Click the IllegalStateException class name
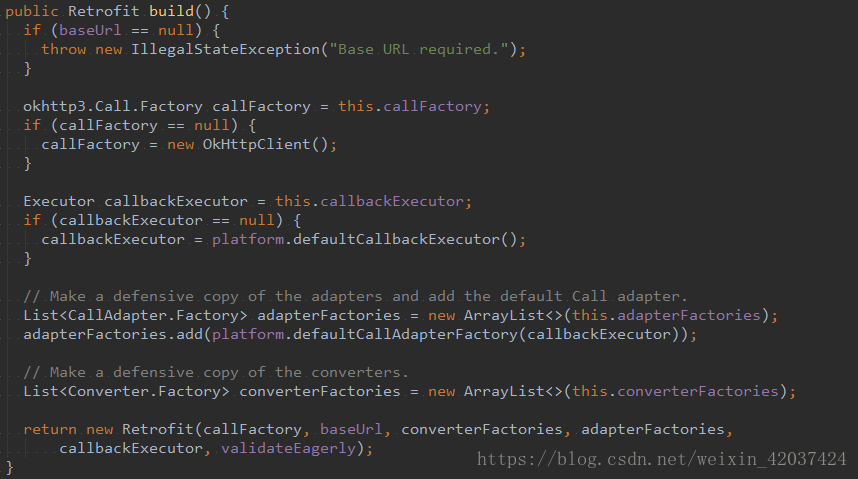The width and height of the screenshot is (858, 479). point(225,49)
